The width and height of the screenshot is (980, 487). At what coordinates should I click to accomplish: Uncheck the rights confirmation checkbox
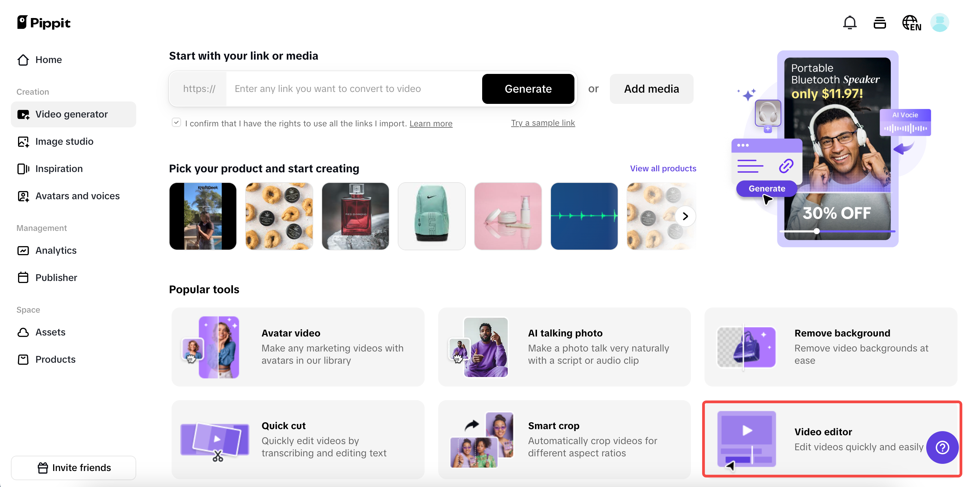176,122
